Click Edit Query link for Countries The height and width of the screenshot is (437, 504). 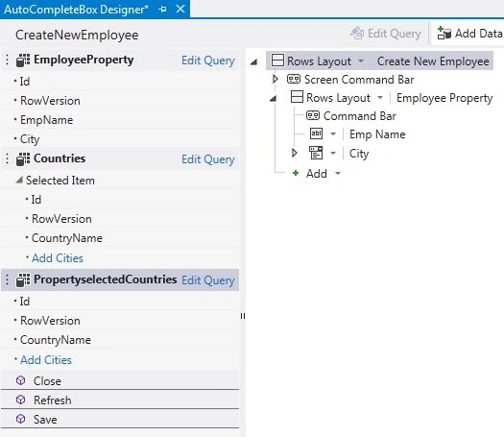point(208,159)
